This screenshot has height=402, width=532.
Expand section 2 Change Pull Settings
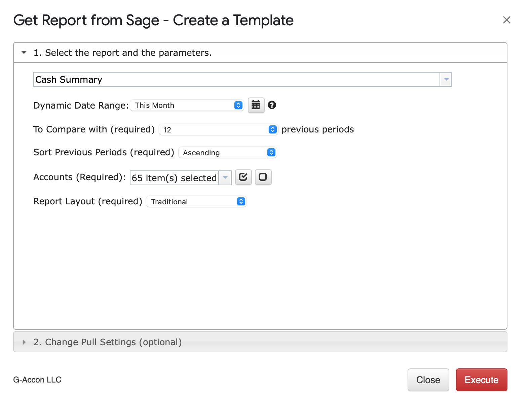[260, 342]
